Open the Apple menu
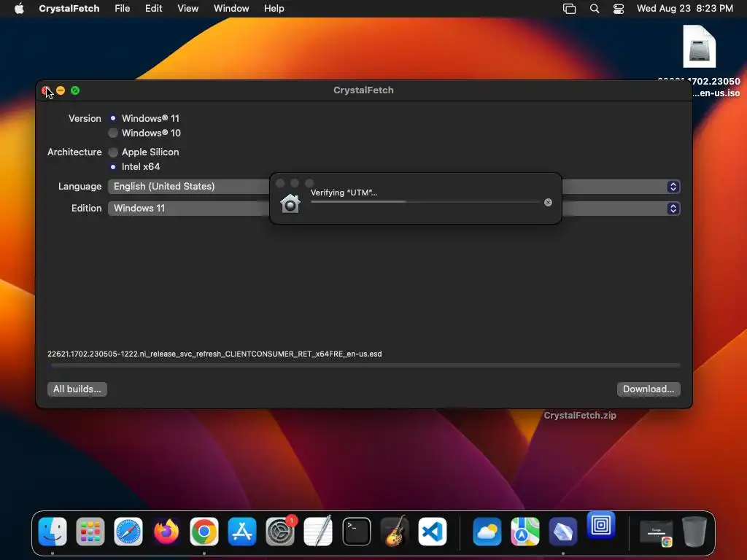Image resolution: width=747 pixels, height=560 pixels. (x=19, y=9)
